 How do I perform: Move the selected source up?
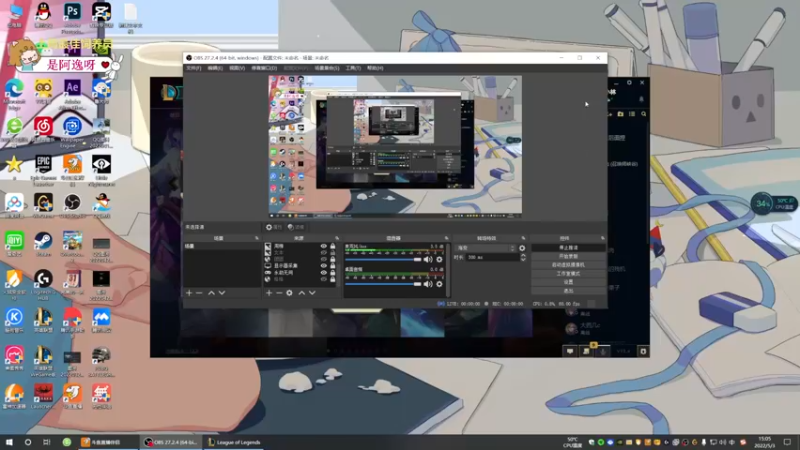click(302, 293)
